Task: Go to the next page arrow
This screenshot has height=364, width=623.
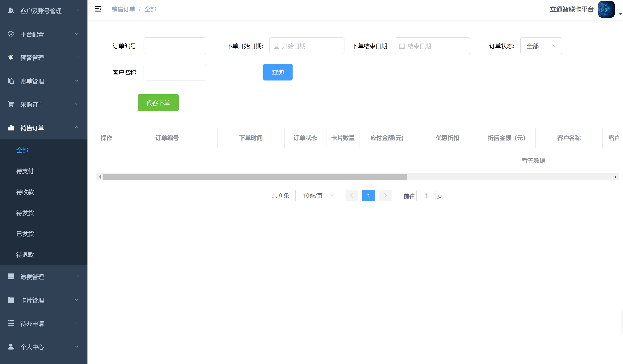Action: (x=385, y=195)
